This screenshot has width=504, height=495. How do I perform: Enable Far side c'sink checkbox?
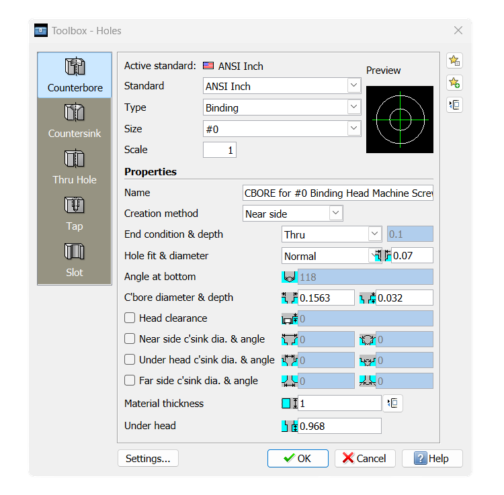tap(129, 380)
